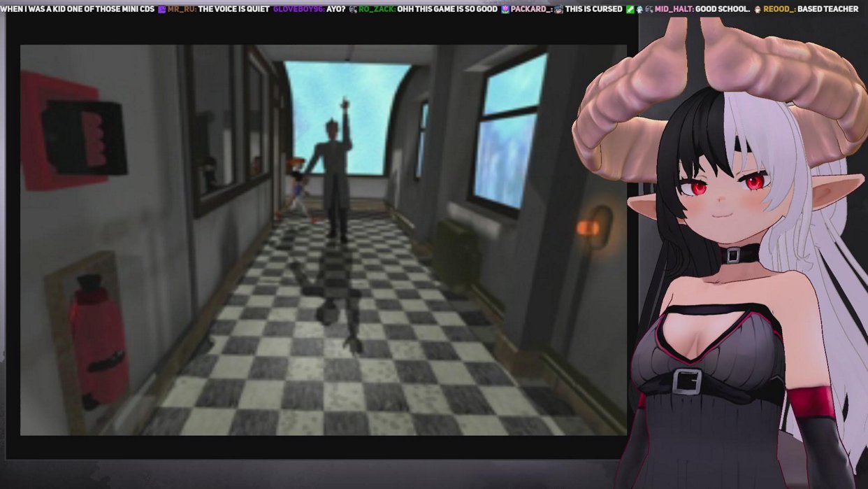Click the purple tulip badge before PACKARD_
868x489 pixels.
pyautogui.click(x=505, y=9)
